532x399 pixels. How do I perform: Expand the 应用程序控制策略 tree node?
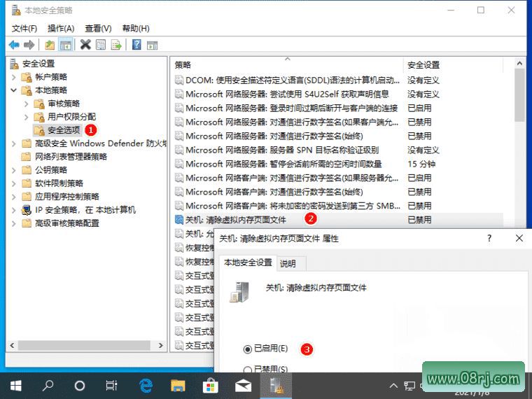pos(13,197)
